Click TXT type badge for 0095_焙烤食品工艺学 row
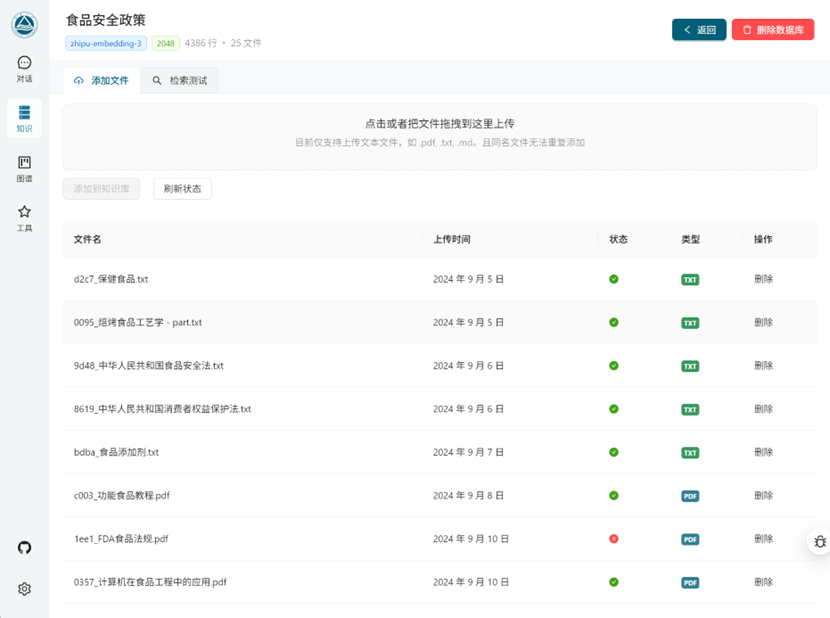Viewport: 830px width, 618px height. [690, 323]
